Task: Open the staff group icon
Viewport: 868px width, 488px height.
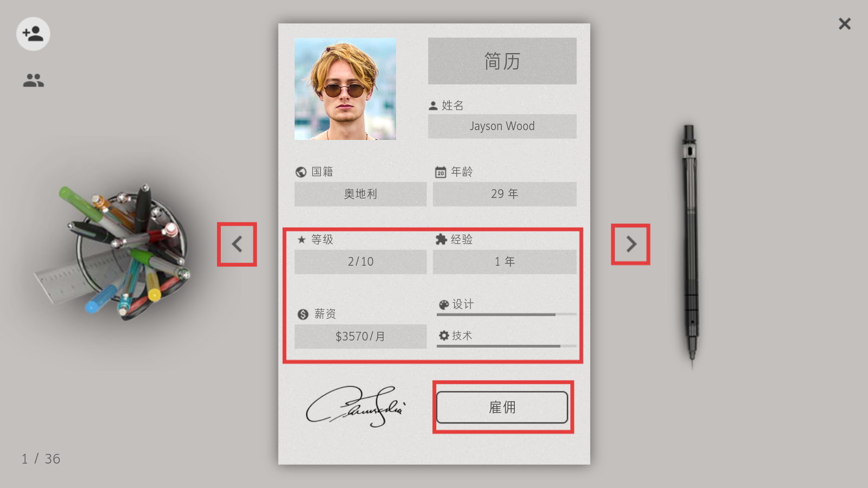Action: point(33,81)
